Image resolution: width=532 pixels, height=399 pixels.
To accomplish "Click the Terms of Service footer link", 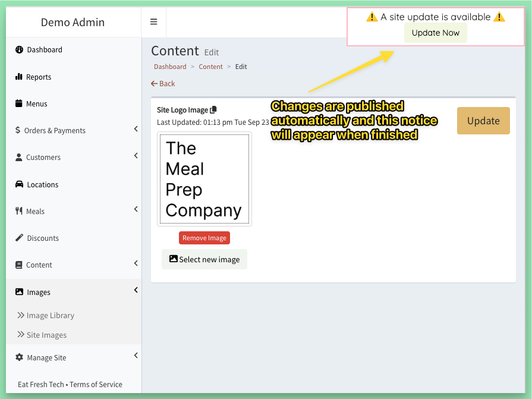I will click(x=96, y=384).
